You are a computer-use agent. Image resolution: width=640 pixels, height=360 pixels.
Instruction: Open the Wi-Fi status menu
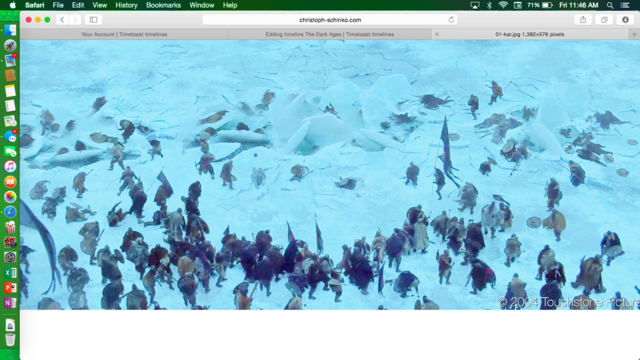coord(503,5)
